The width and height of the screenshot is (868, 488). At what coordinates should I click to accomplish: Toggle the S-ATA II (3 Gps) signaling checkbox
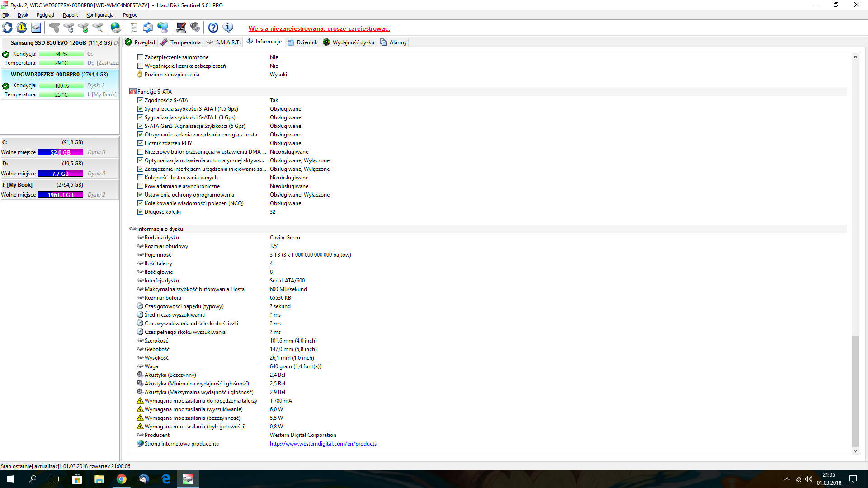(x=140, y=117)
